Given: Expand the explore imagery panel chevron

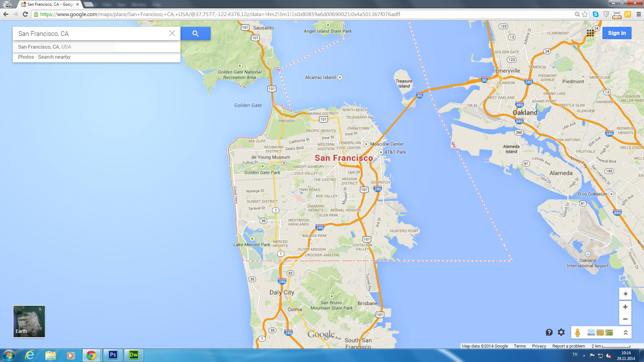Looking at the screenshot, I should [x=626, y=333].
